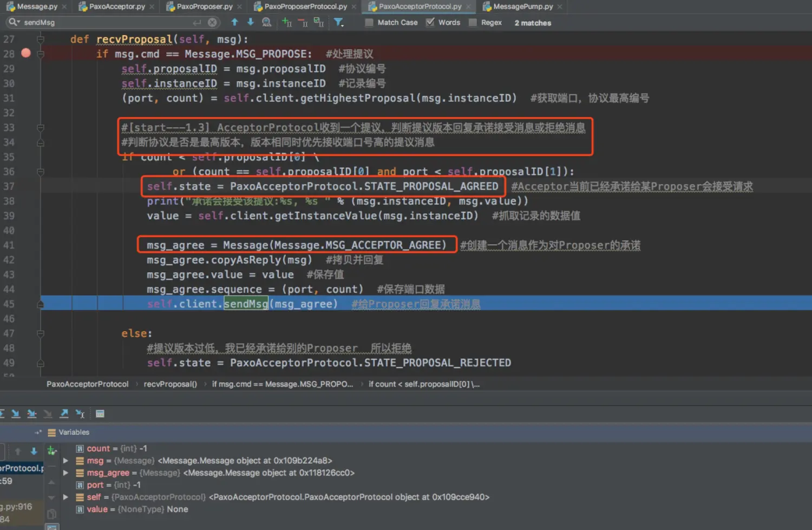
Task: Close the PaxoProposerProtocol.py tab
Action: 354,6
